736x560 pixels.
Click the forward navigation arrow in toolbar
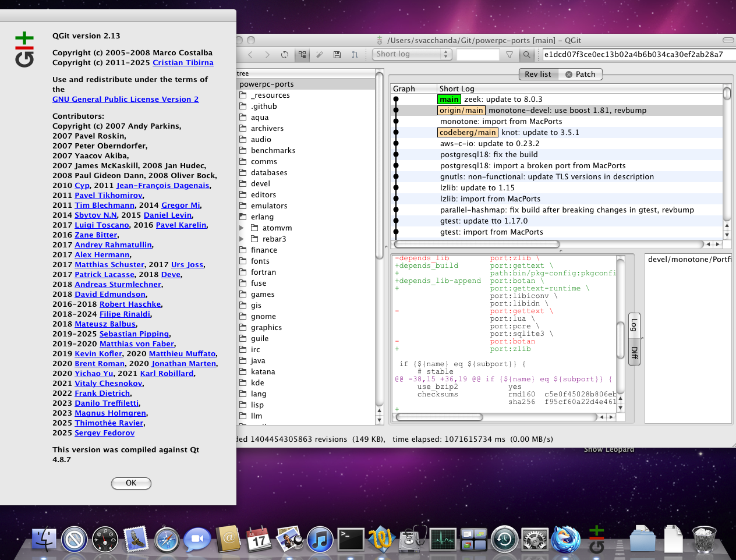pyautogui.click(x=267, y=55)
